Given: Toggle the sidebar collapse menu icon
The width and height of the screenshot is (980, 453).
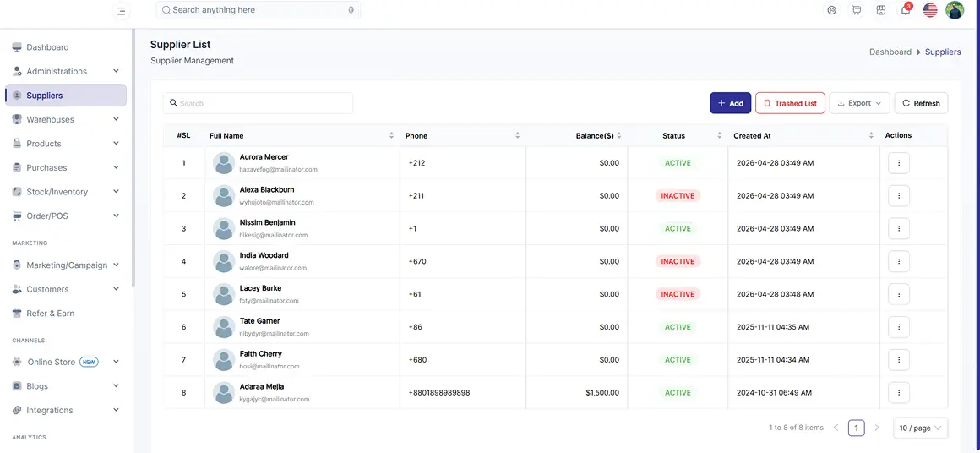Looking at the screenshot, I should (x=121, y=11).
